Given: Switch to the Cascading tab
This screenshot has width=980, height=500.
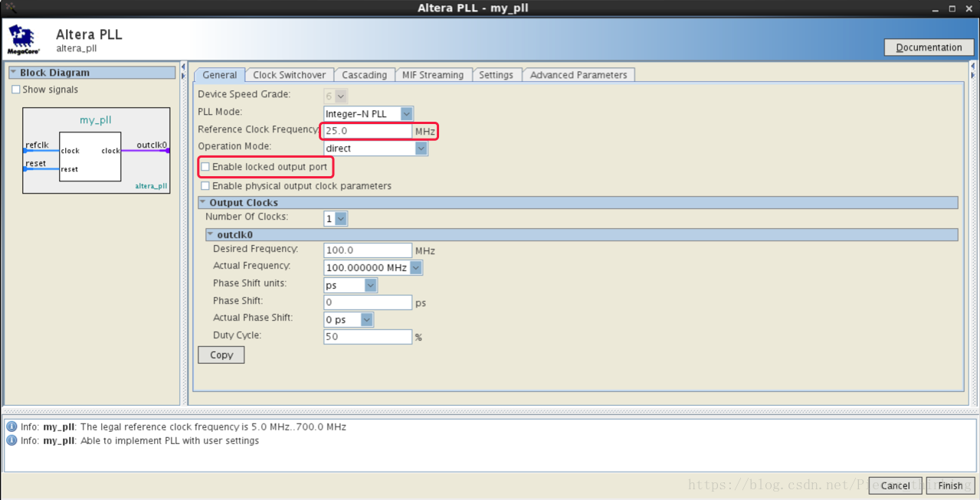Looking at the screenshot, I should [x=364, y=75].
